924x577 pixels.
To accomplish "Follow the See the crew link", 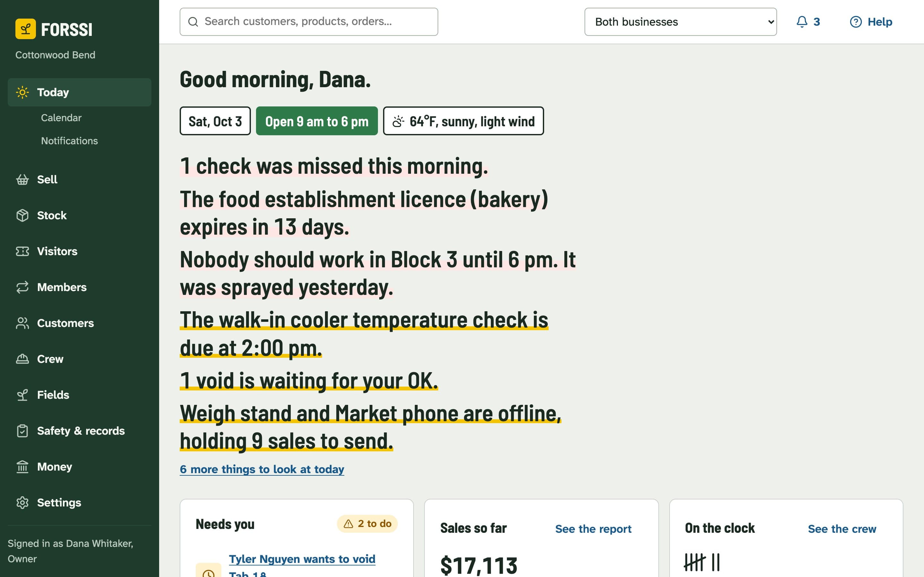I will point(842,529).
